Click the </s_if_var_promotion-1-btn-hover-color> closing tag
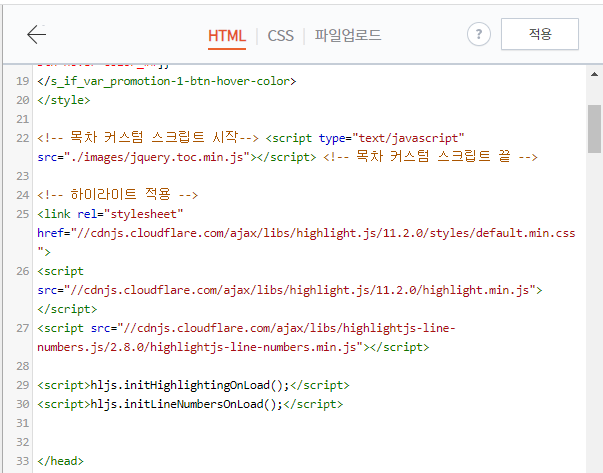603x473 pixels. click(167, 82)
